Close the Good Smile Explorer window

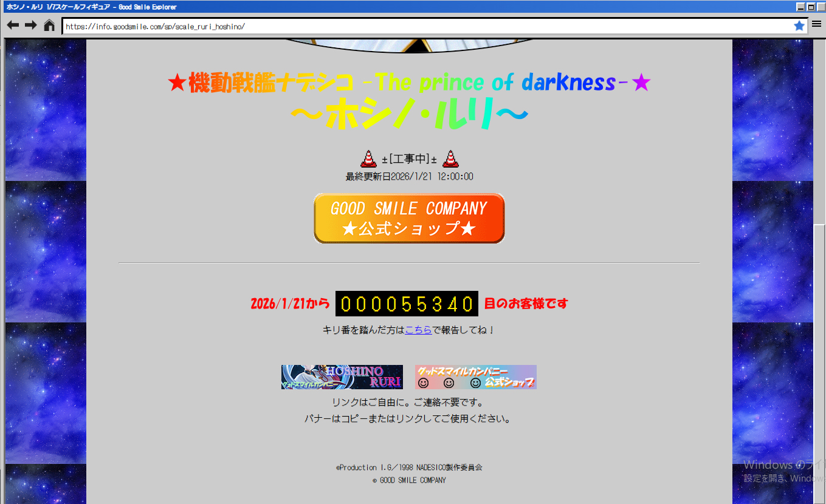click(x=820, y=7)
